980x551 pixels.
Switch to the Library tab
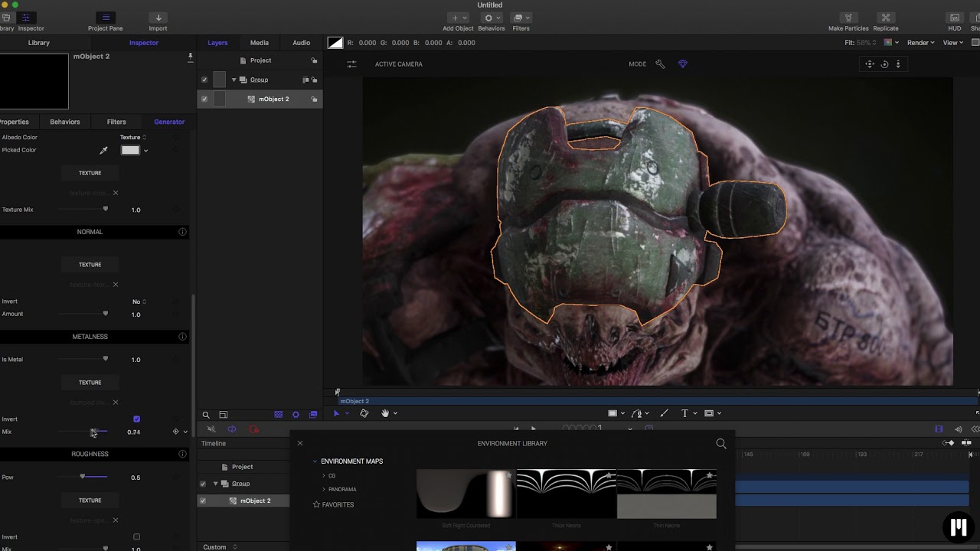tap(39, 43)
